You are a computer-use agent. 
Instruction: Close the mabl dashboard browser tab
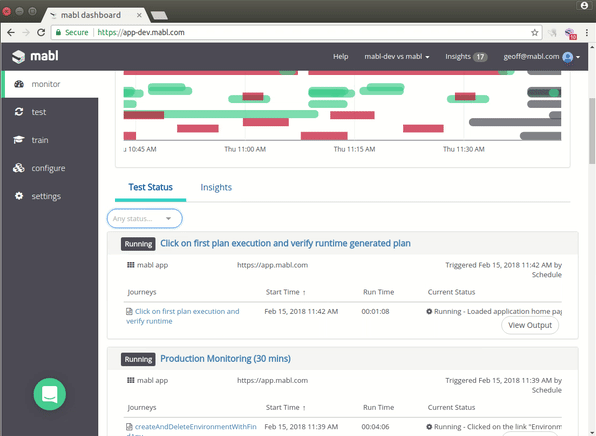tap(139, 15)
